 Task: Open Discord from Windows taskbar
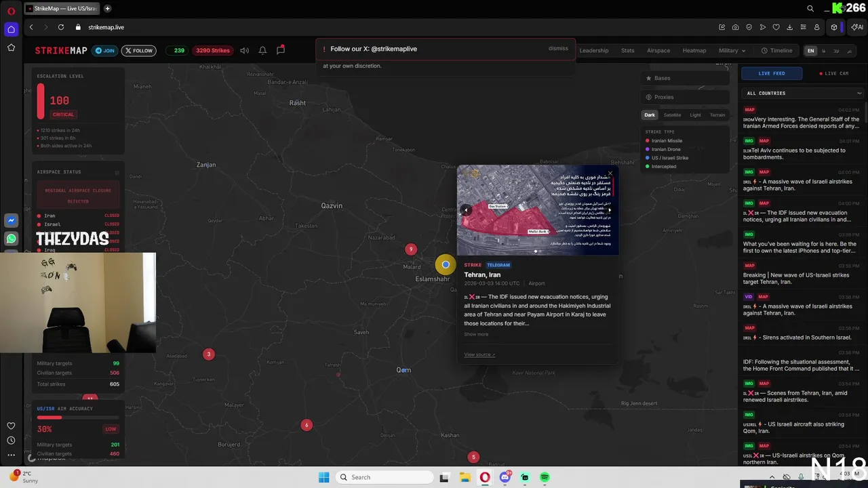pos(505,477)
